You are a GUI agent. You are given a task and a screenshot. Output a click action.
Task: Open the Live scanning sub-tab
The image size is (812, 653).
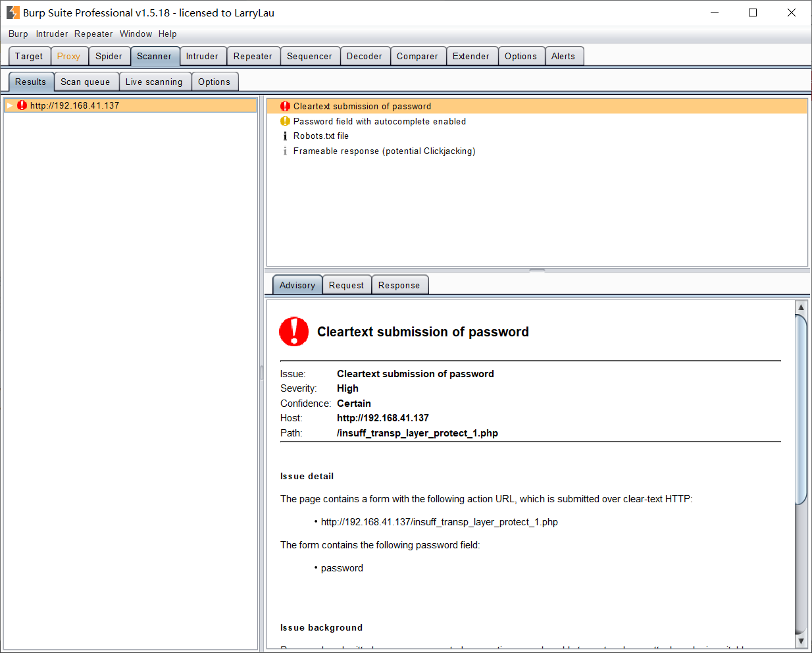click(155, 82)
